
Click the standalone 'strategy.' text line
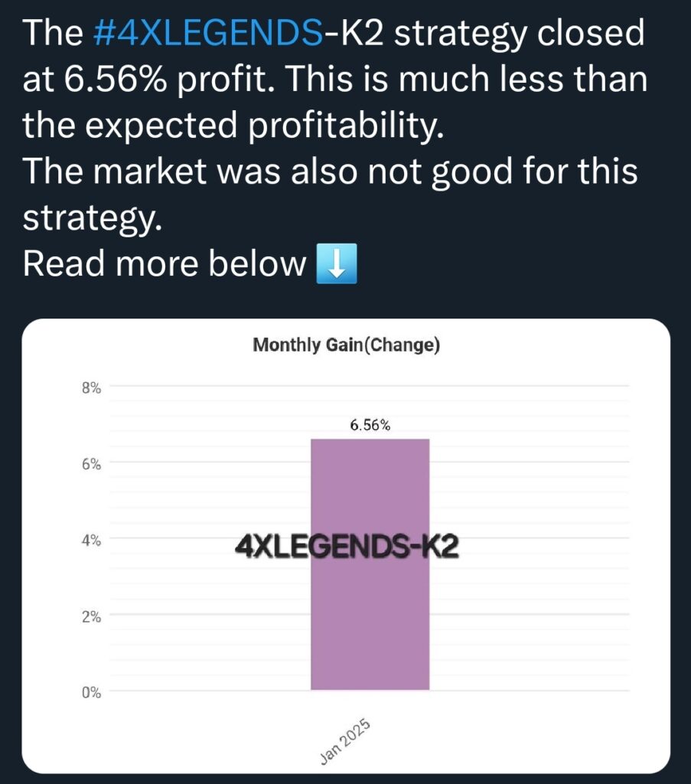point(93,217)
